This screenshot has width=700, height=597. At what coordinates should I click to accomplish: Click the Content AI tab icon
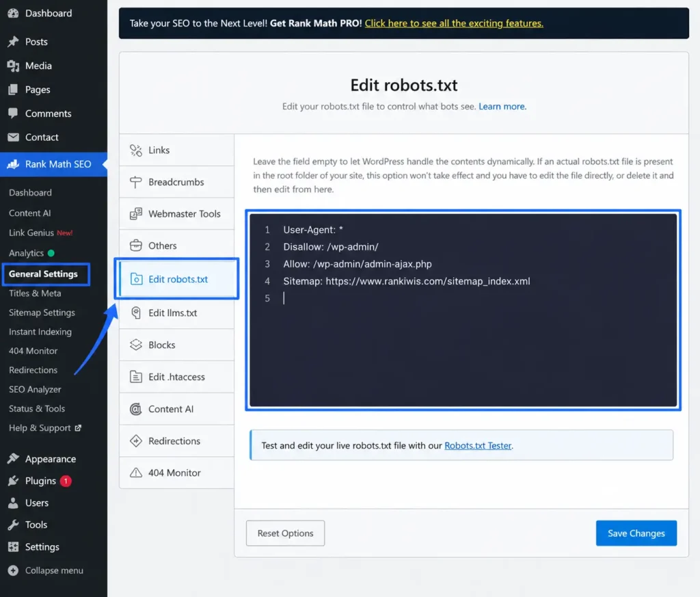pyautogui.click(x=136, y=409)
